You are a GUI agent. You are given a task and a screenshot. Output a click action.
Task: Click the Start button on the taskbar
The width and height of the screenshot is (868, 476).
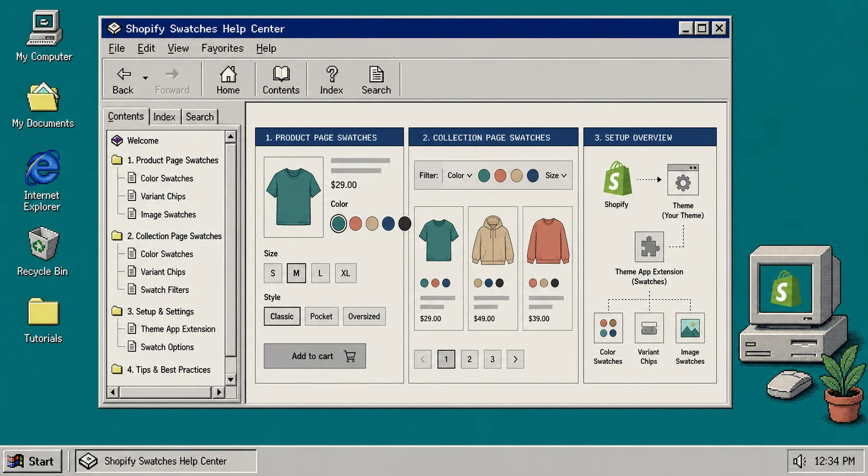point(32,461)
